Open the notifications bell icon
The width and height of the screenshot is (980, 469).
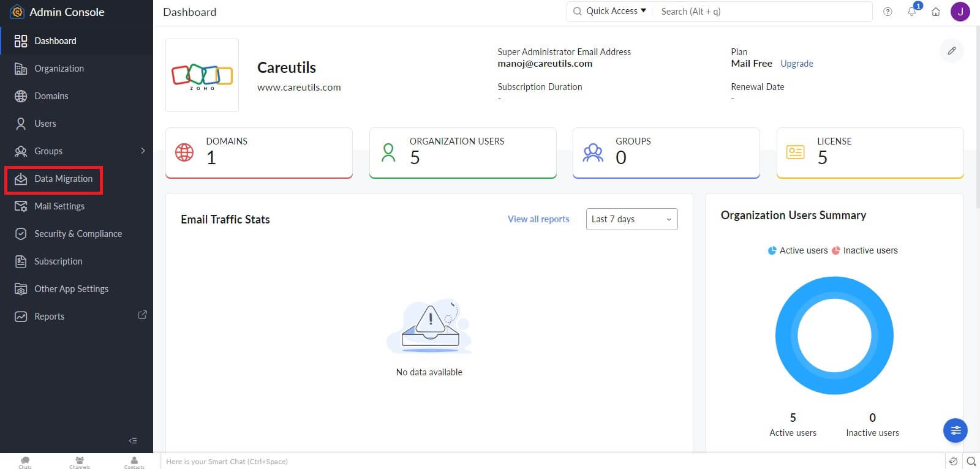[912, 12]
